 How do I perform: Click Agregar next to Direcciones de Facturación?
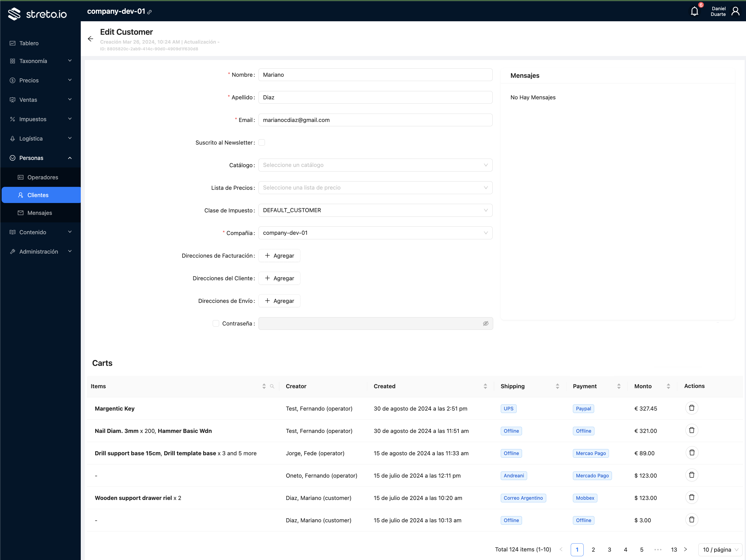pyautogui.click(x=279, y=255)
